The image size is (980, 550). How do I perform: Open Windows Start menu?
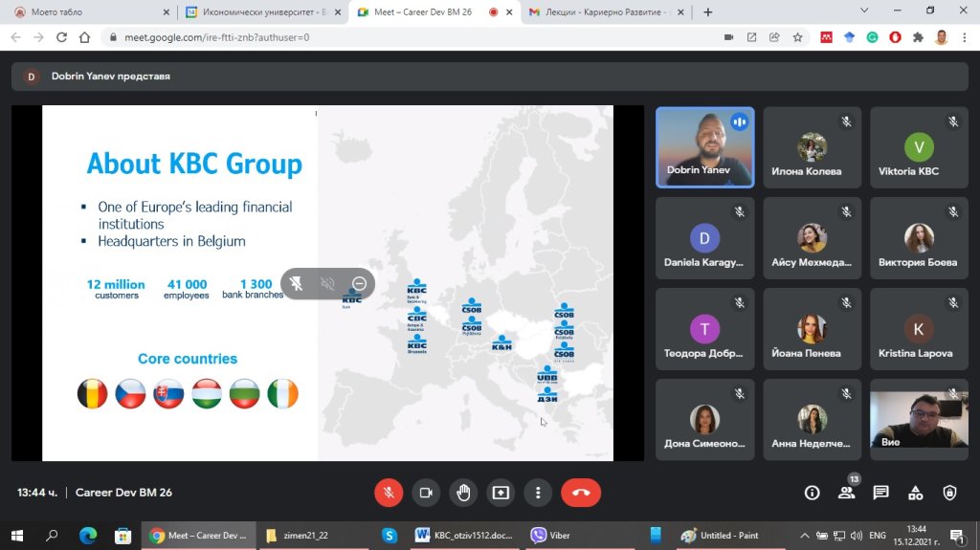17,536
